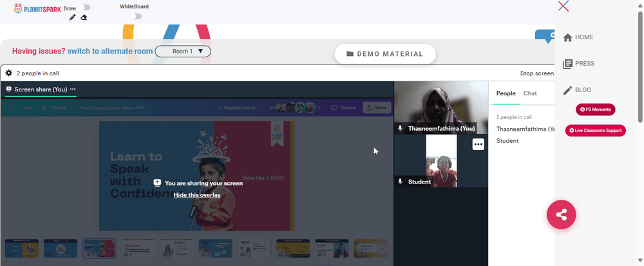Viewport: 644px width, 266px height.
Task: Open the Room 1 dropdown
Action: tap(183, 52)
